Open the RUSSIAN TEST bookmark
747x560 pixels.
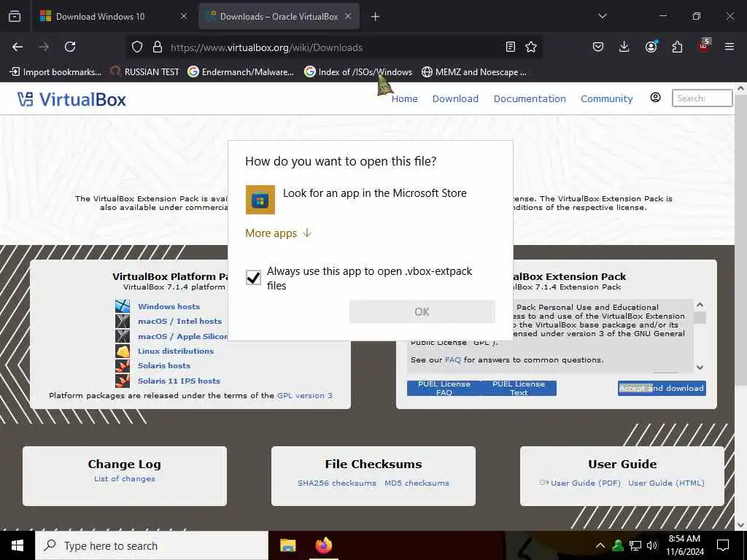point(145,72)
